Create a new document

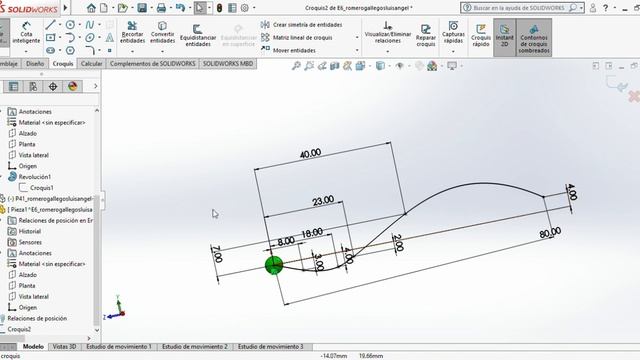click(104, 8)
